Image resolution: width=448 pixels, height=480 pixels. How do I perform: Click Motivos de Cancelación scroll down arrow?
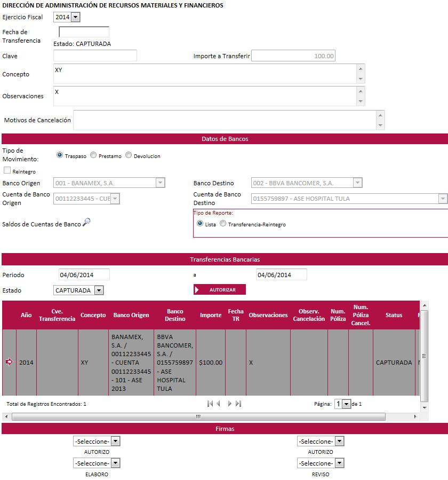(380, 125)
